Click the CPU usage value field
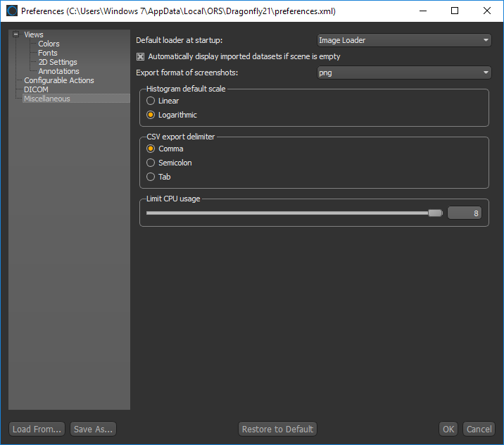 pyautogui.click(x=465, y=213)
